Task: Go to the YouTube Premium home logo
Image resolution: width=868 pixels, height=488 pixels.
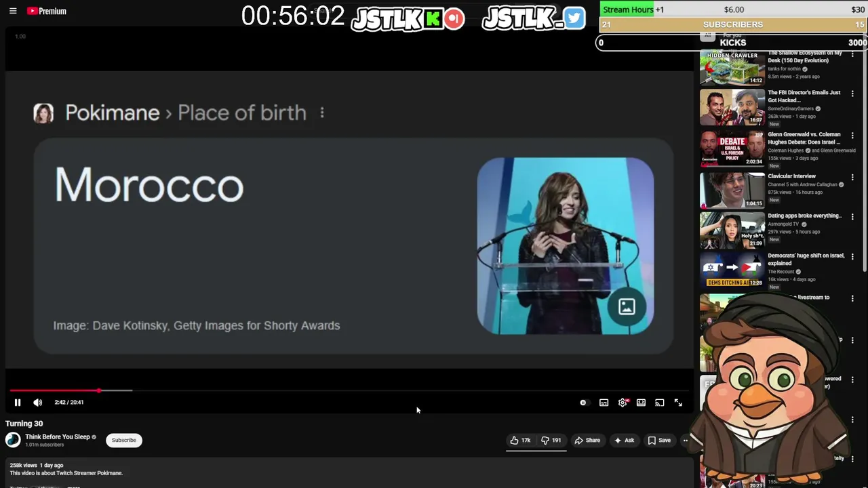Action: pyautogui.click(x=47, y=11)
